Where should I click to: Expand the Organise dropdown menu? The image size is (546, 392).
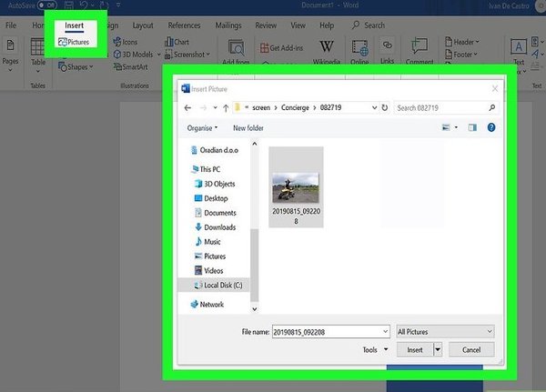pyautogui.click(x=205, y=128)
